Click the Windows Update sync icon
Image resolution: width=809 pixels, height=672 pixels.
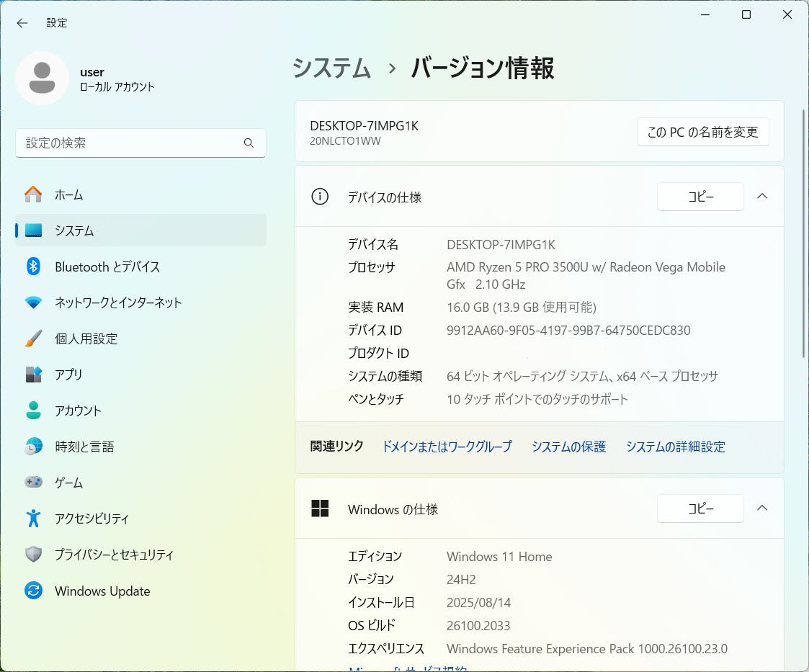click(x=34, y=591)
